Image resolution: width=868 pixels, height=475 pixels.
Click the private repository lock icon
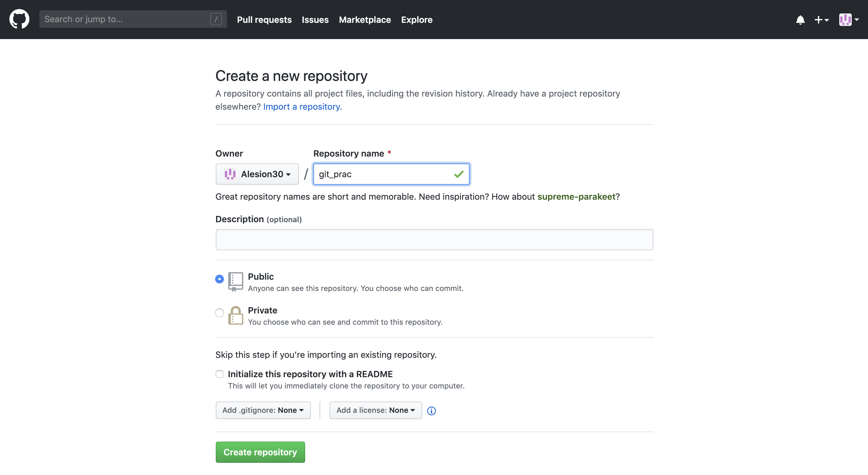pos(235,315)
